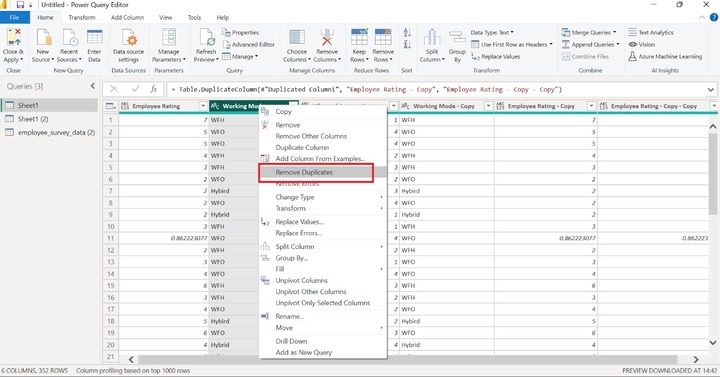Click horizontal scrollbar right arrow

(x=696, y=359)
